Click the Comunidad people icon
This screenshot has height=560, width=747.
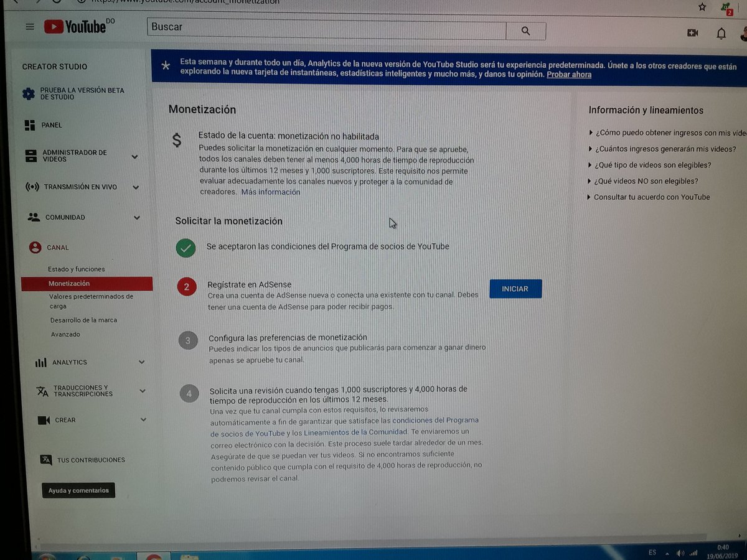[34, 217]
